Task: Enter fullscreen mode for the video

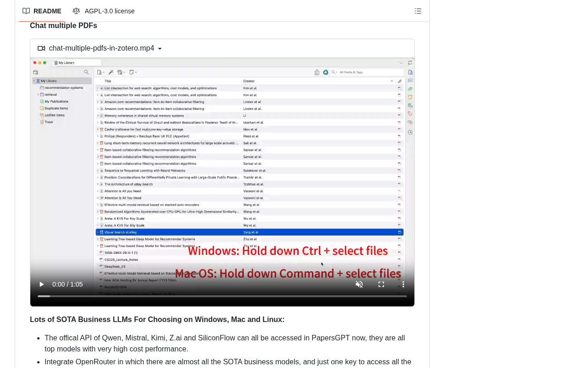Action: coord(381,284)
